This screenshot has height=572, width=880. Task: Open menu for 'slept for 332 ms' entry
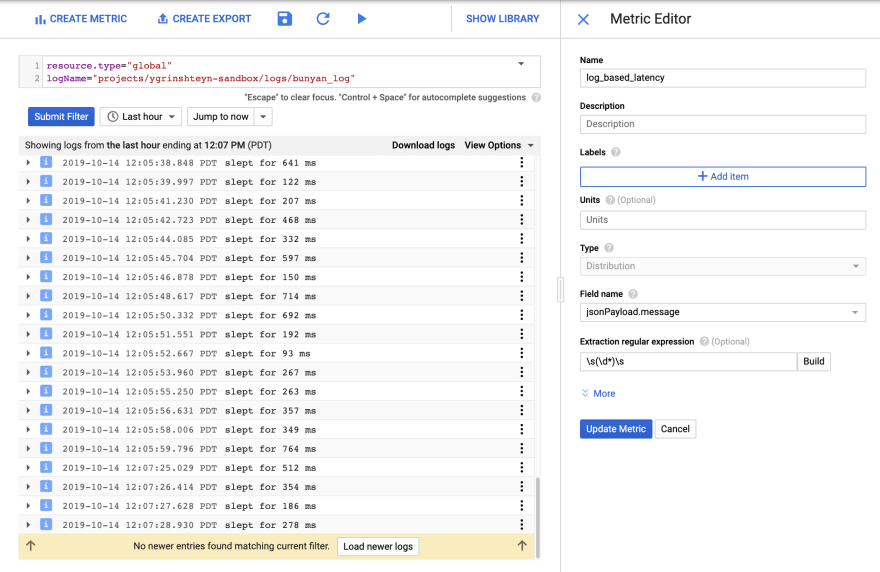(x=521, y=239)
